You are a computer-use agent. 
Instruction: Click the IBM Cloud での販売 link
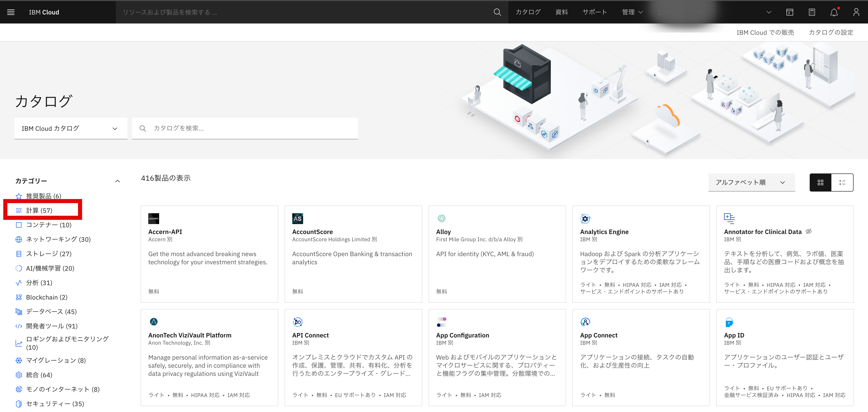(765, 32)
